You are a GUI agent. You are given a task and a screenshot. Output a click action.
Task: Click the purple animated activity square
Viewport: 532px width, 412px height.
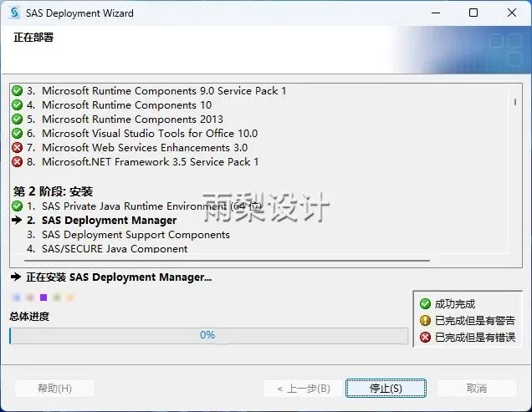tap(43, 298)
